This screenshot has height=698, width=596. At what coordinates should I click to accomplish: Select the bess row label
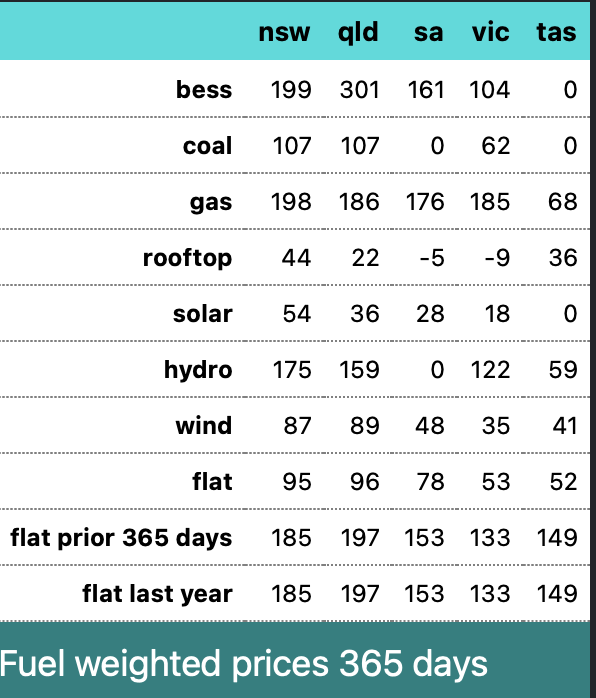tap(204, 89)
